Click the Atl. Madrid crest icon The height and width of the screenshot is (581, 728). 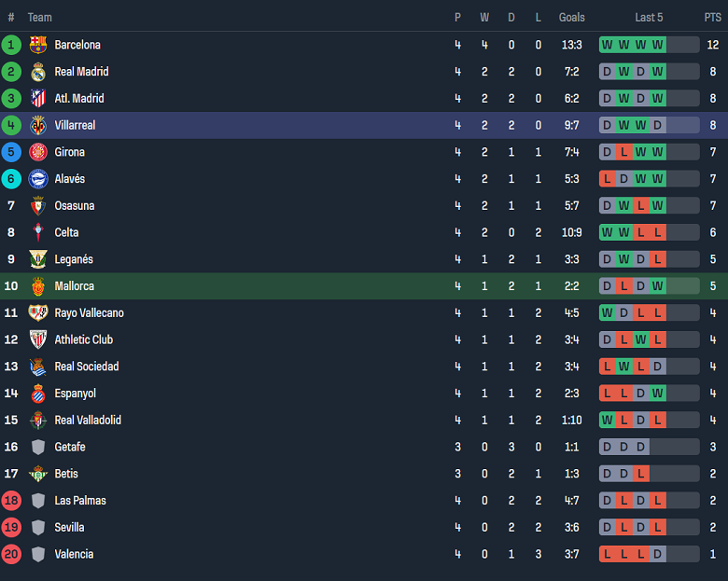point(38,99)
